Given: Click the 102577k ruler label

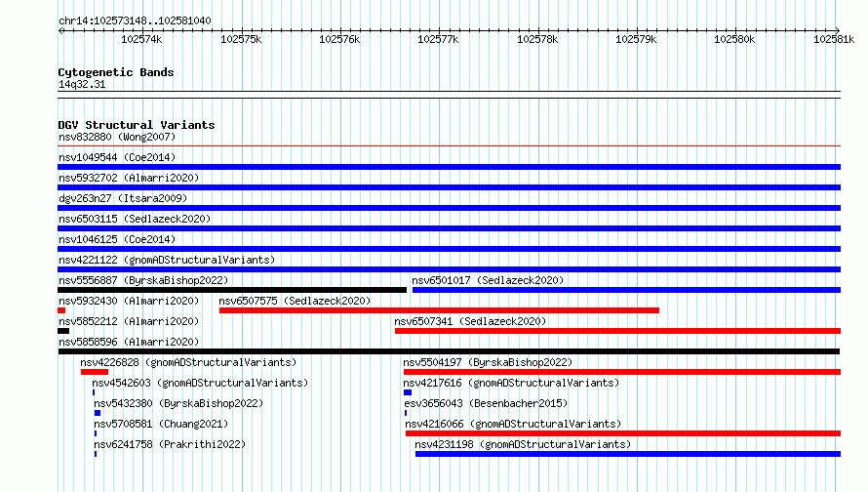Looking at the screenshot, I should (438, 39).
